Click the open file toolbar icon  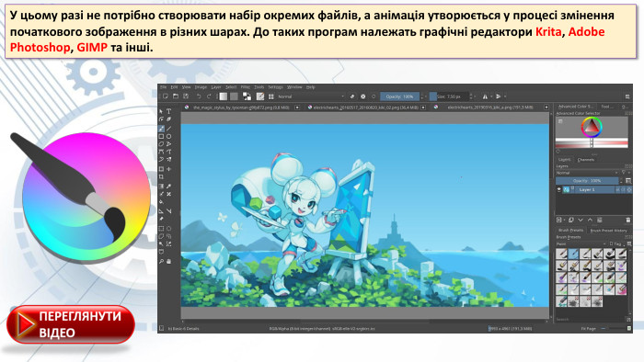[x=176, y=96]
